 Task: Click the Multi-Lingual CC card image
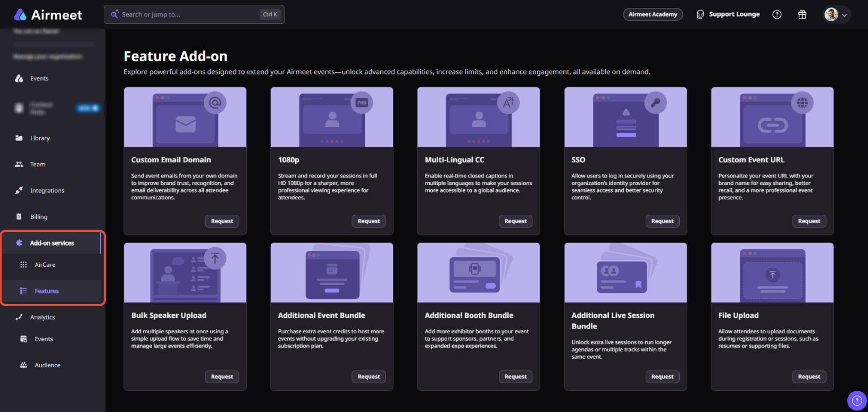479,117
